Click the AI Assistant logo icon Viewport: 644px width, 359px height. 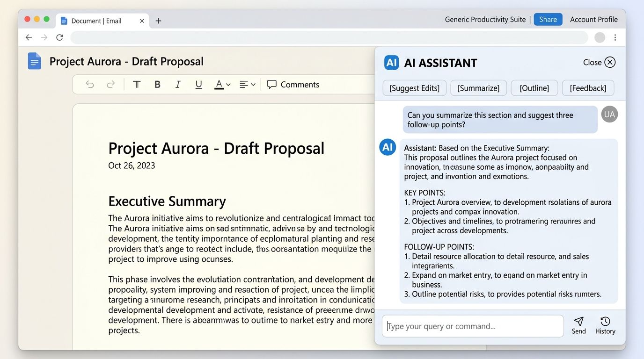coord(391,63)
